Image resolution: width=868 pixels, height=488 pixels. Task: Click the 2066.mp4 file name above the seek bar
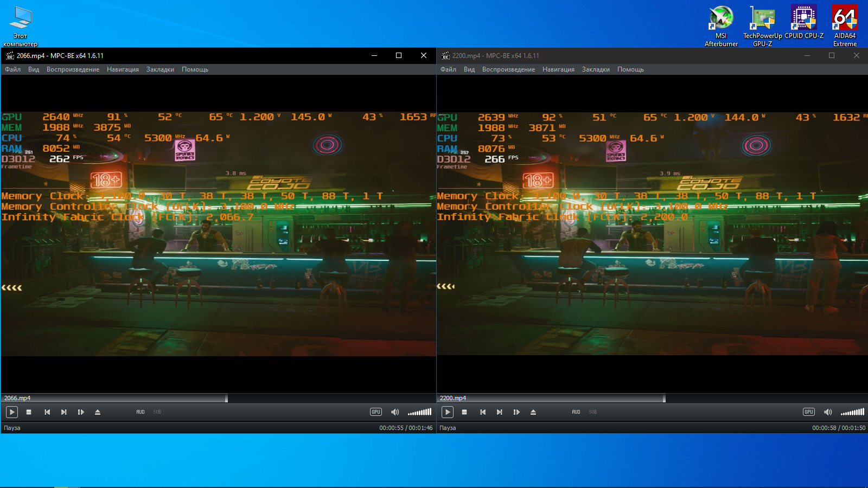(x=17, y=398)
